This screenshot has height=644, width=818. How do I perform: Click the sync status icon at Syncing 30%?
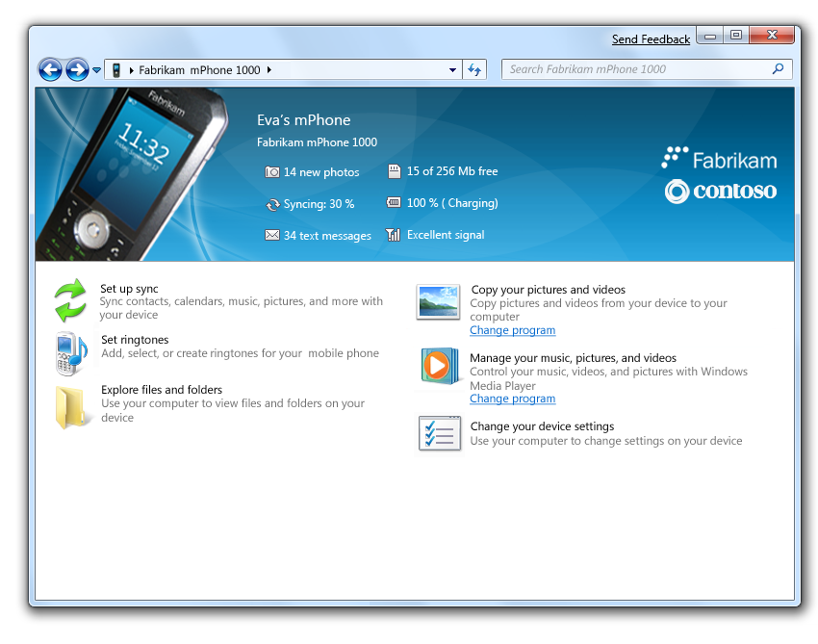coord(272,205)
